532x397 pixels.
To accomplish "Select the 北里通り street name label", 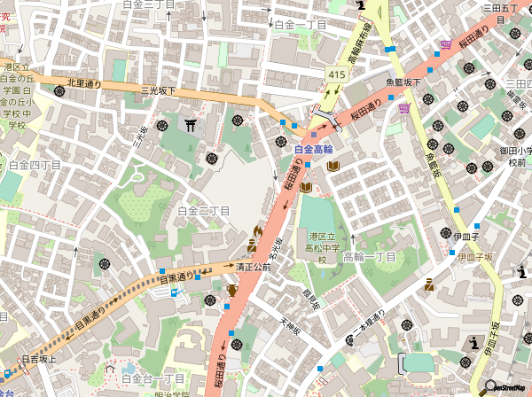I will (84, 85).
